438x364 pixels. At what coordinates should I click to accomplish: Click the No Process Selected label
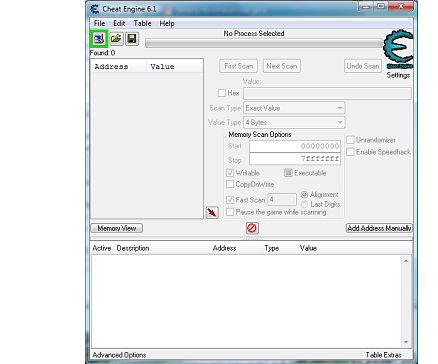pyautogui.click(x=254, y=33)
